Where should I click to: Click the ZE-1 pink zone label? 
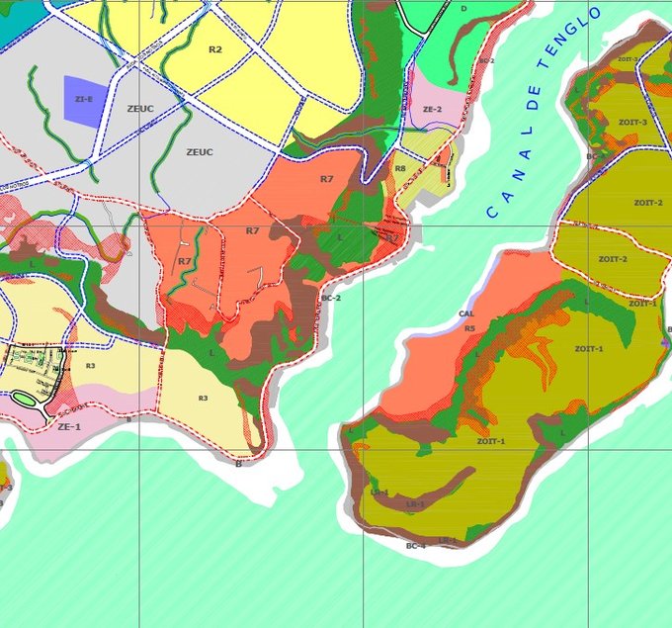(x=69, y=426)
